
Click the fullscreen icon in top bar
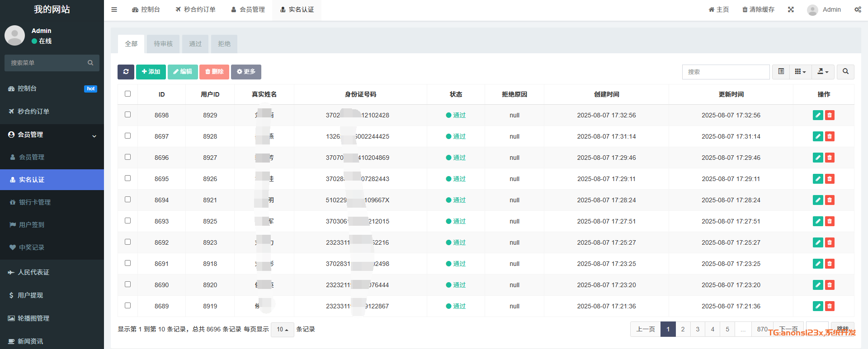coord(791,9)
